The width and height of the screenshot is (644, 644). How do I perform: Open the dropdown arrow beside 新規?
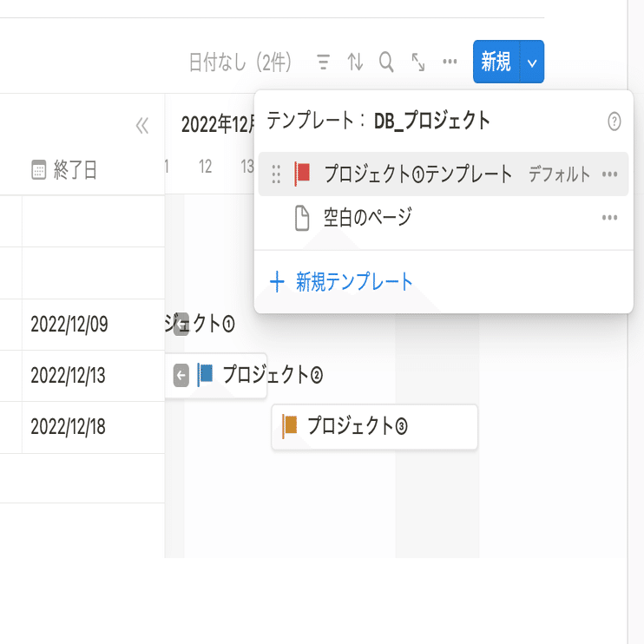tap(532, 62)
